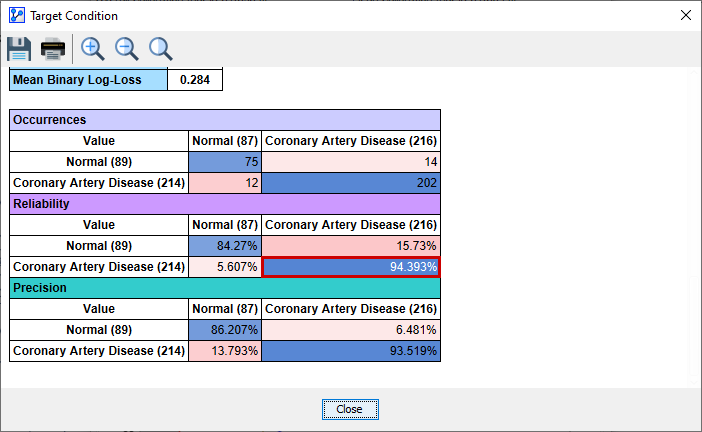Click Coronary Artery Disease (216) header in Occurrences

[x=351, y=141]
